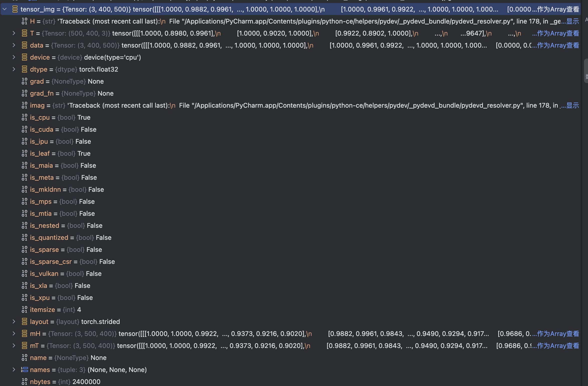Show full traceback for the H attribute
The width and height of the screenshot is (588, 386).
[x=572, y=21]
